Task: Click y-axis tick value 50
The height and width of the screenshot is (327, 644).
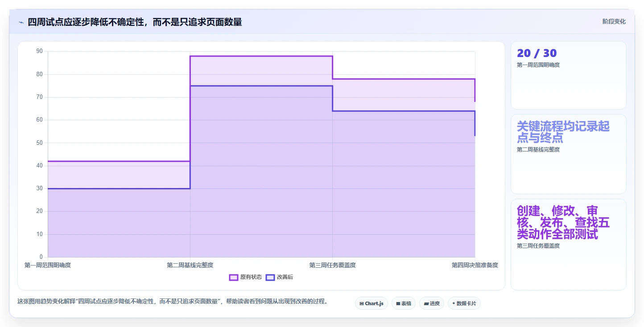Action: click(40, 143)
